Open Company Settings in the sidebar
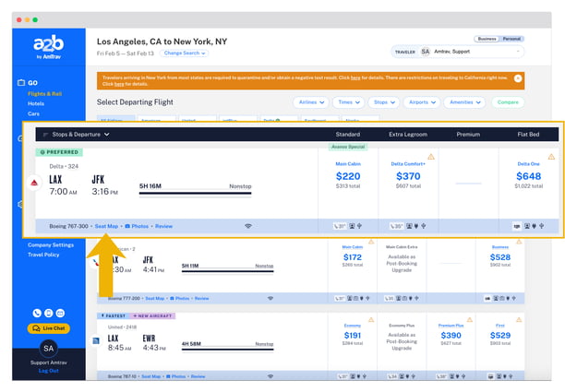The height and width of the screenshot is (392, 565). pyautogui.click(x=51, y=245)
